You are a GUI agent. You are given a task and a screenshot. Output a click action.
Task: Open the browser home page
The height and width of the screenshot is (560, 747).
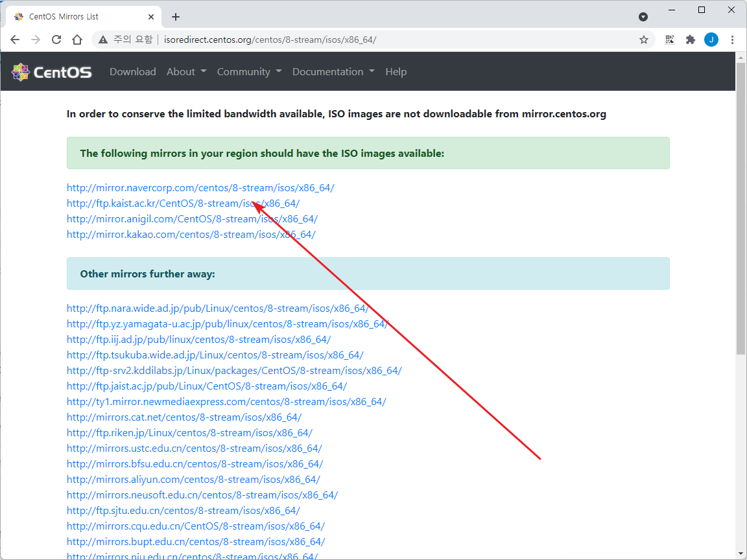tap(77, 40)
